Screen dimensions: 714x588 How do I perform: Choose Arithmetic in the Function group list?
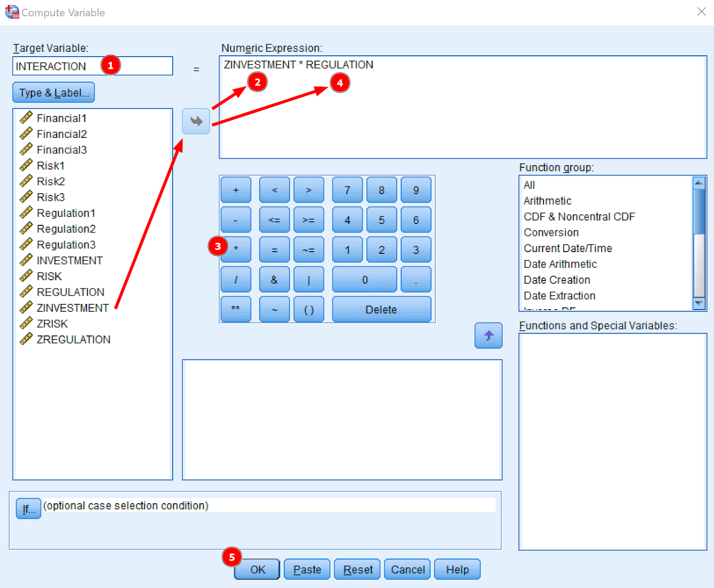(547, 201)
